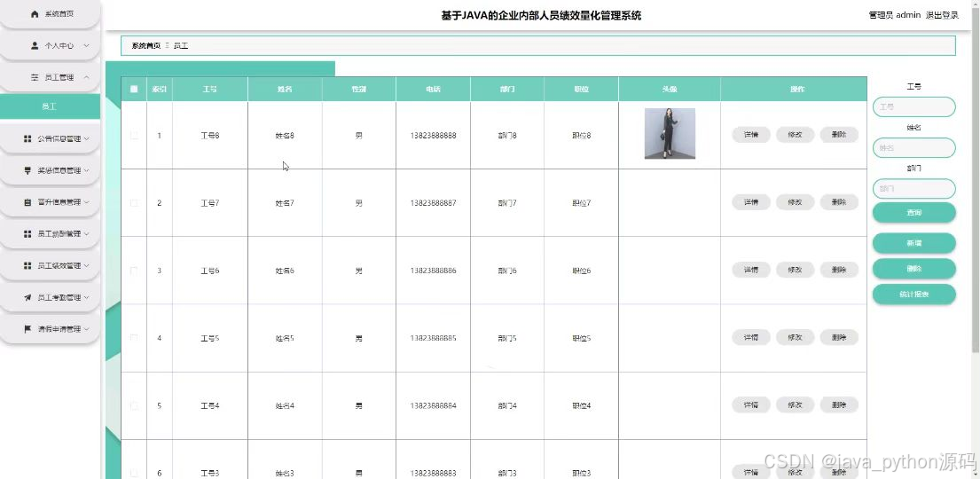Click 系统首页 in the breadcrumb
Screen dimensions: 980x479
146,45
